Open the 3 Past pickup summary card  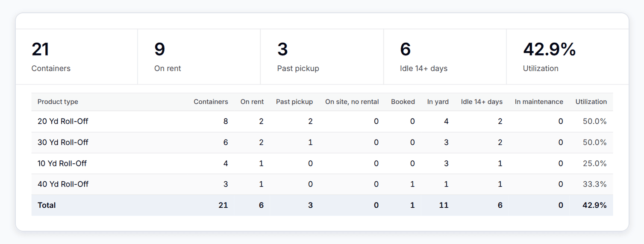(322, 57)
